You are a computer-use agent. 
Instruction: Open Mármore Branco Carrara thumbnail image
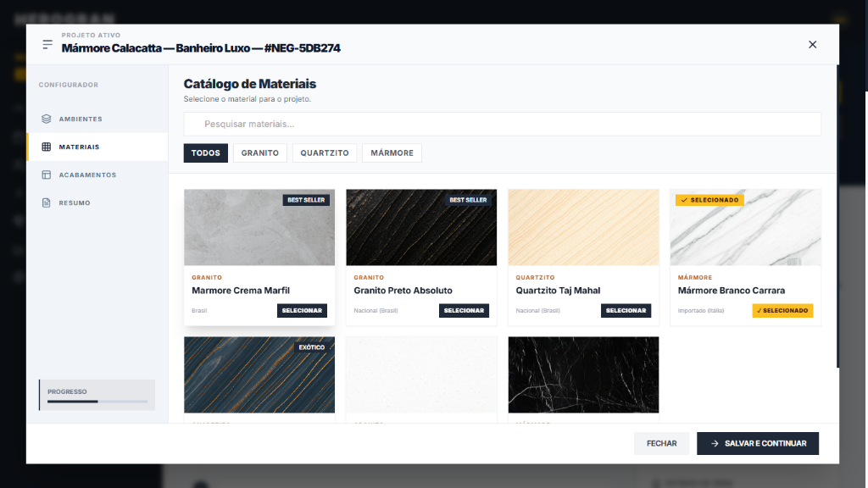point(746,227)
